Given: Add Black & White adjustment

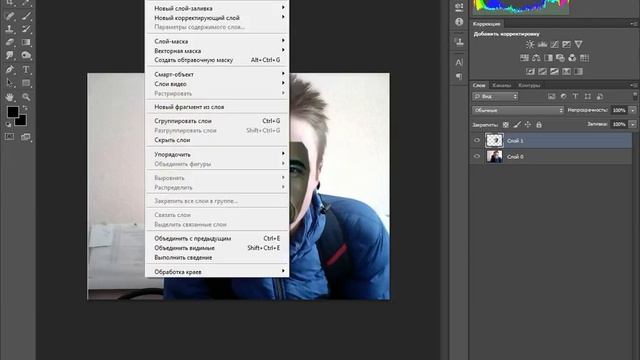Looking at the screenshot, I should point(548,58).
